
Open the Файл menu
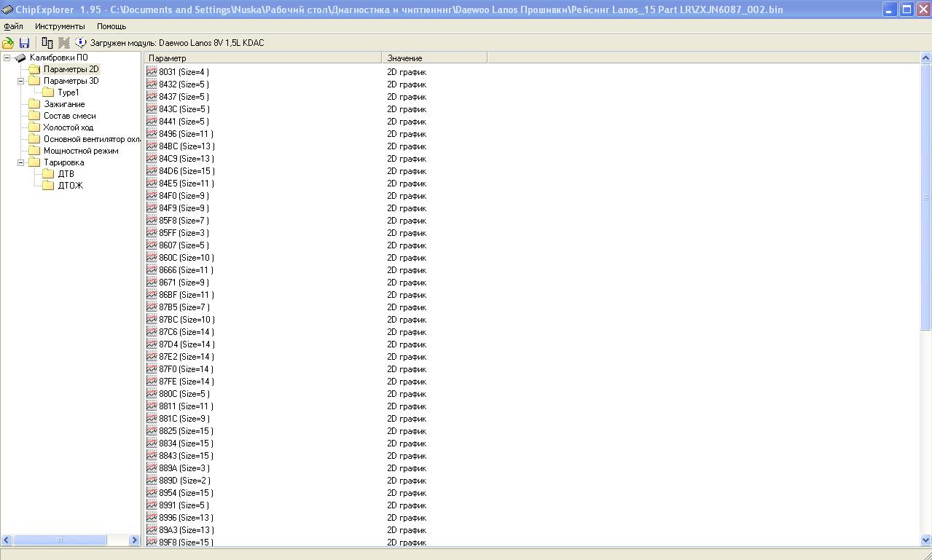coord(13,26)
